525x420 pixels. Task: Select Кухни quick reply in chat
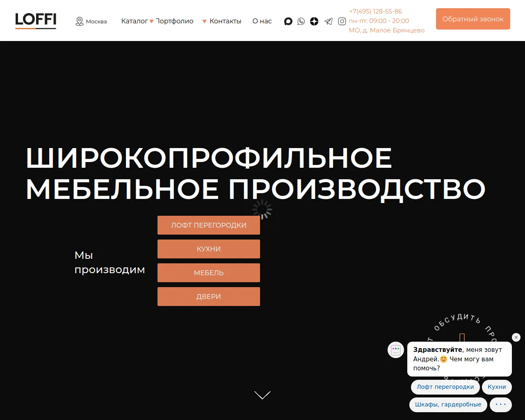click(496, 387)
